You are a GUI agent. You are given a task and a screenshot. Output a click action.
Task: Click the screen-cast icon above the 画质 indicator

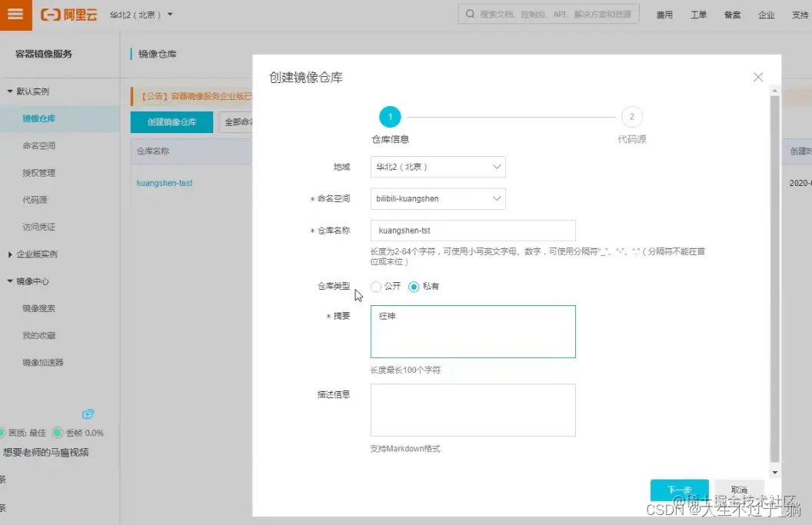coord(88,414)
